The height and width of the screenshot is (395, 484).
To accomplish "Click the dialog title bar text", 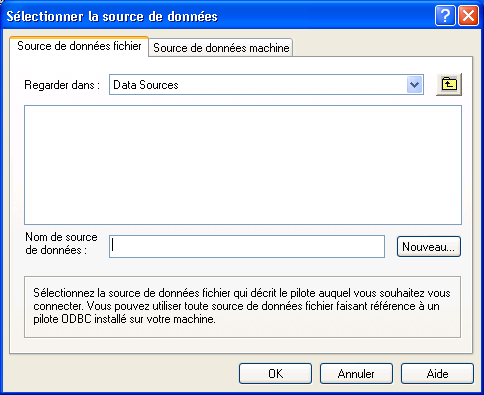I will pos(112,16).
